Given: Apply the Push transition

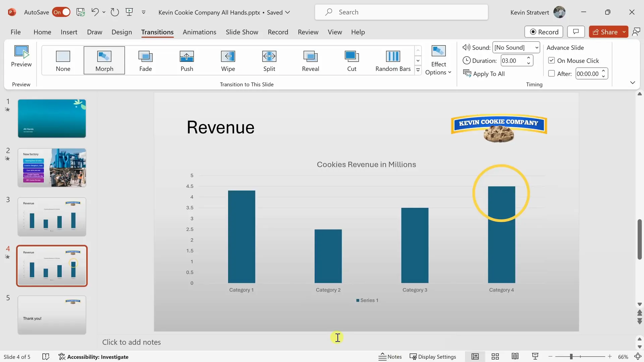Looking at the screenshot, I should pos(187,61).
